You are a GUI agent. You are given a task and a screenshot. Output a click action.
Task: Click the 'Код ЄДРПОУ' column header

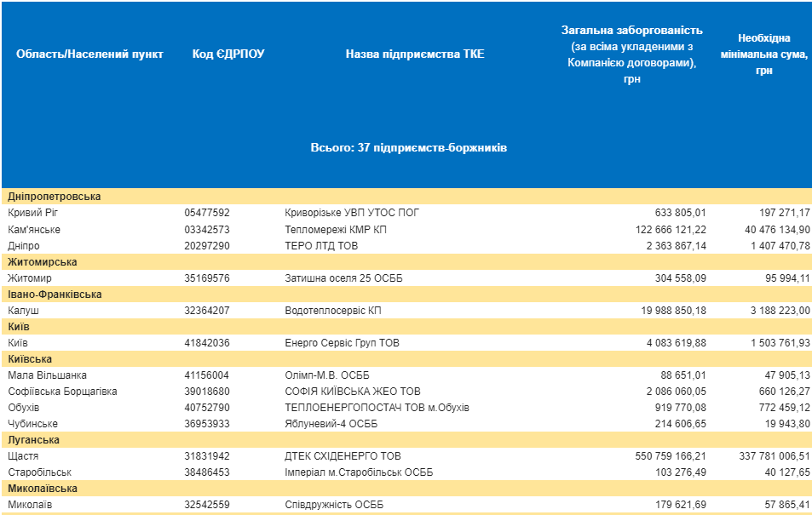click(228, 54)
